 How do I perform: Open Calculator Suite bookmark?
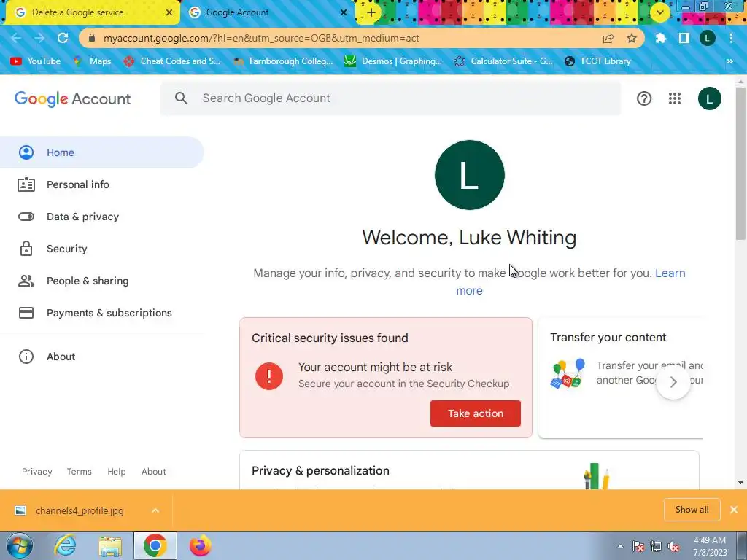503,61
